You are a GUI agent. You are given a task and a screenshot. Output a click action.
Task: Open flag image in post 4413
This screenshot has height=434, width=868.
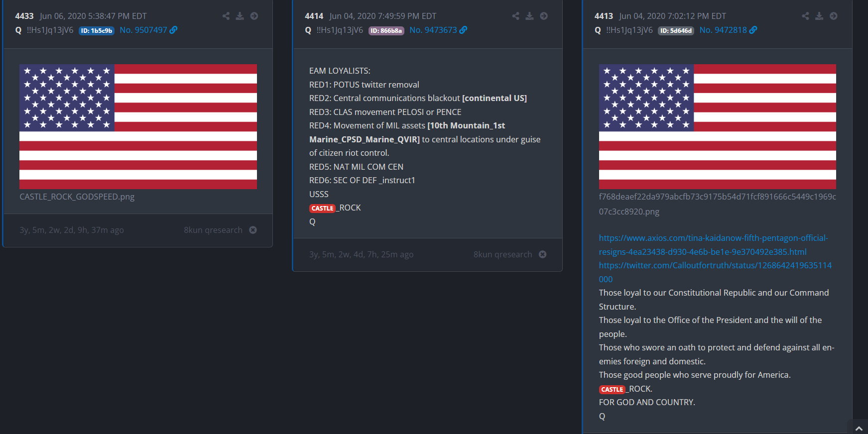[x=718, y=126]
